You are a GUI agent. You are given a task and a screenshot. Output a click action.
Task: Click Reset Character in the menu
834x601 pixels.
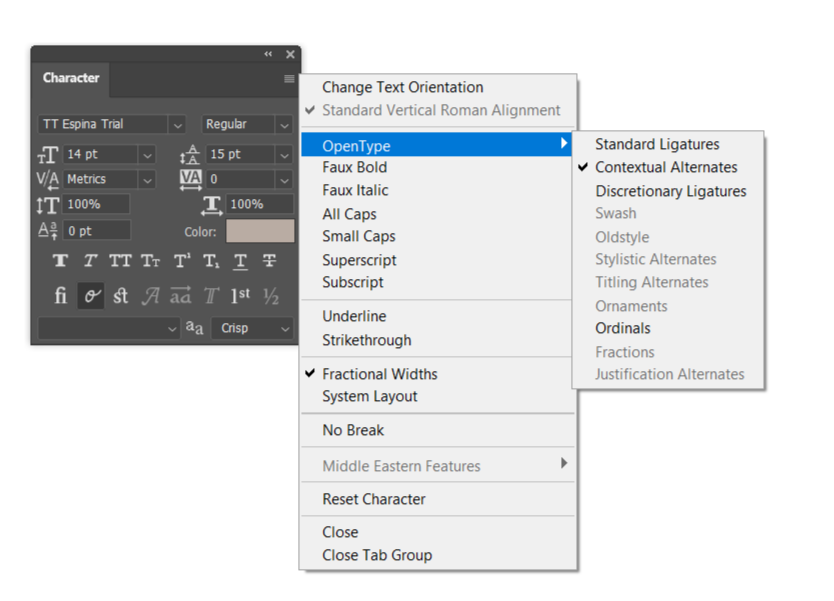tap(377, 499)
